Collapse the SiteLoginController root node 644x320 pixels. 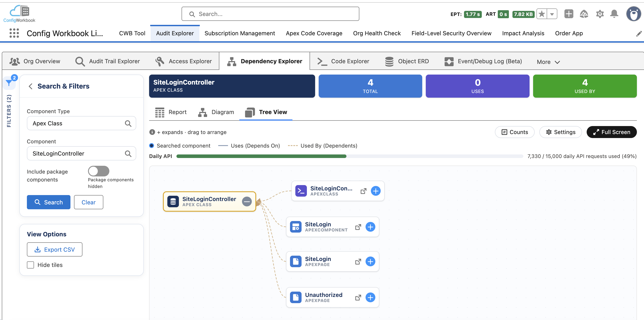(246, 201)
